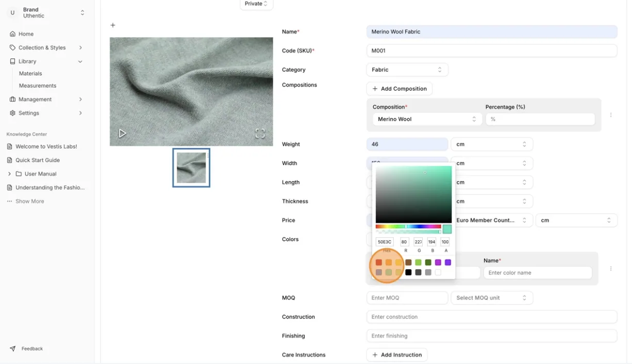The height and width of the screenshot is (364, 632).
Task: Open the Private visibility dropdown
Action: coord(256,4)
